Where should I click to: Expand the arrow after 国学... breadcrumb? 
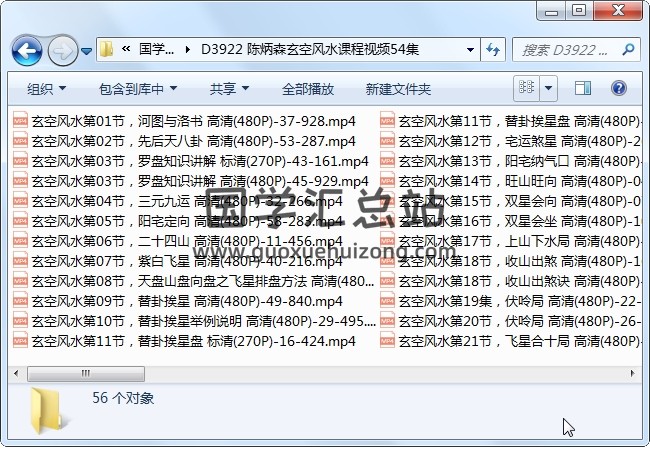point(188,50)
